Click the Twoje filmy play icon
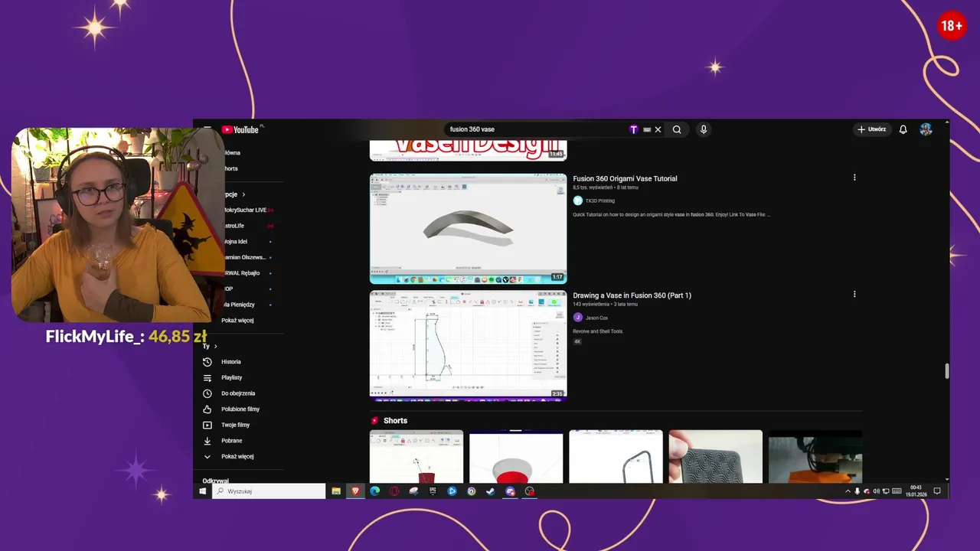The width and height of the screenshot is (980, 551). click(207, 425)
